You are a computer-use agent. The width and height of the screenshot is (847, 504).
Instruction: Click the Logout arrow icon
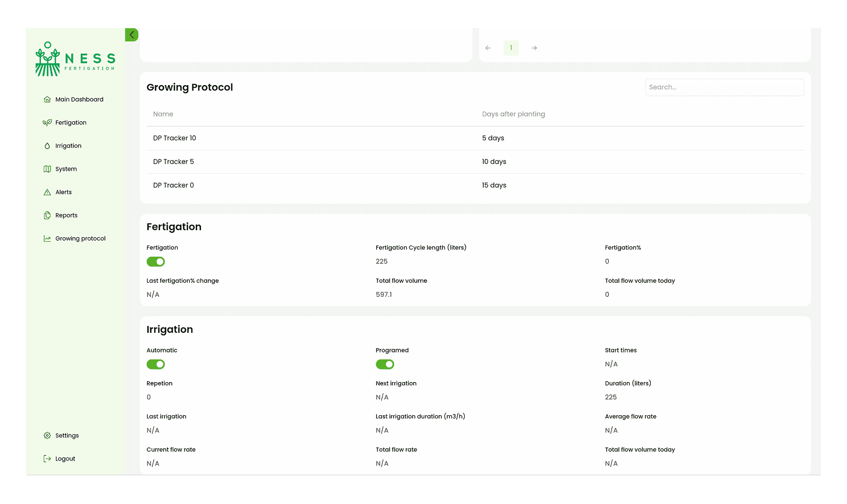47,459
